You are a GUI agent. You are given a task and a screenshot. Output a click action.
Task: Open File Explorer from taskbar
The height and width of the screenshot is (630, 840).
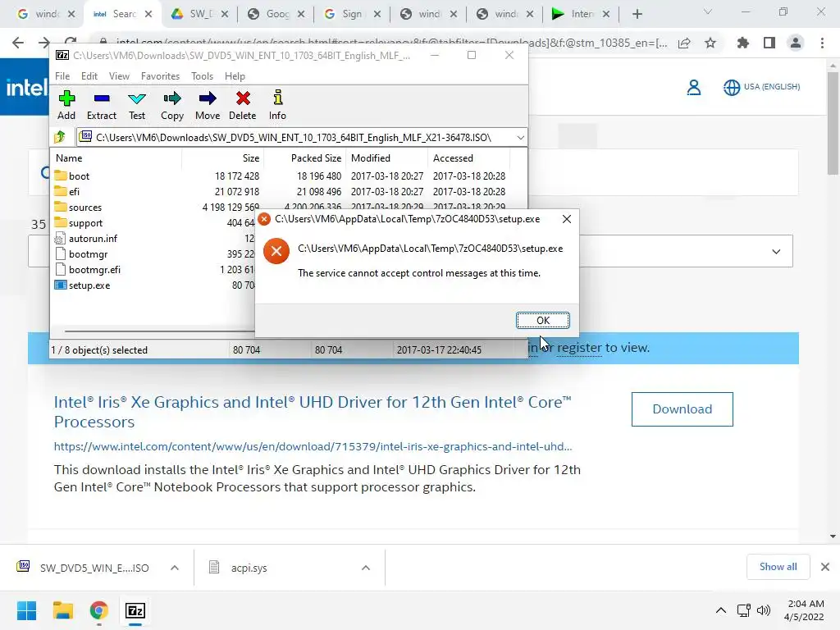pos(62,610)
